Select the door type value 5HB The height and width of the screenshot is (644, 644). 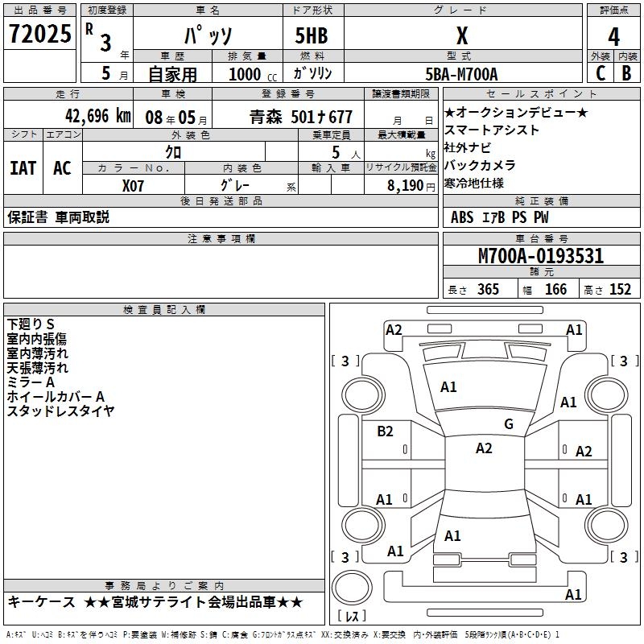click(312, 35)
